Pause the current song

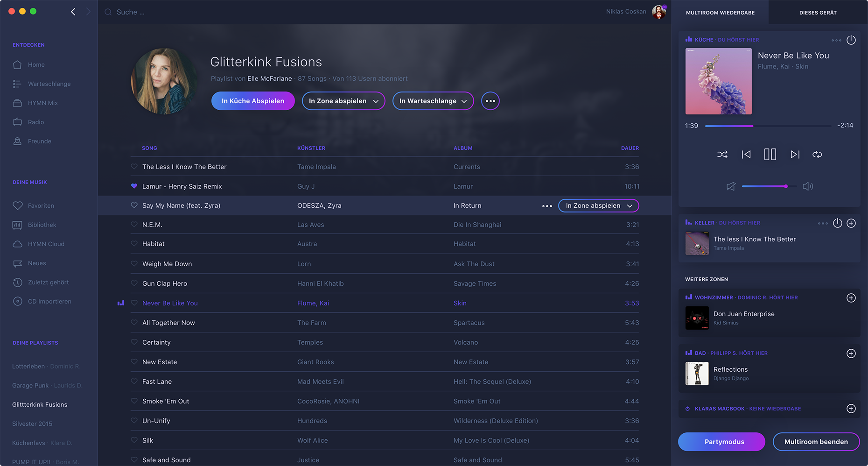point(770,155)
